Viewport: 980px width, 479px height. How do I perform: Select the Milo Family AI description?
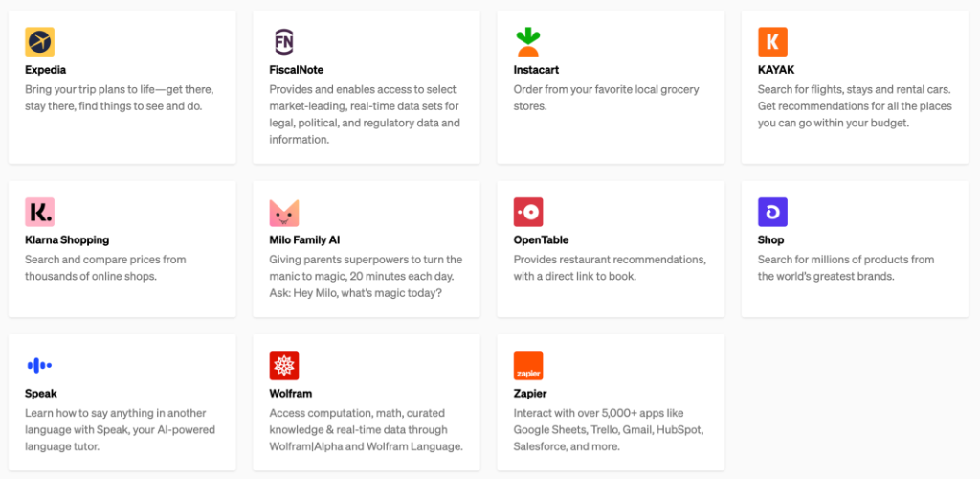(366, 276)
